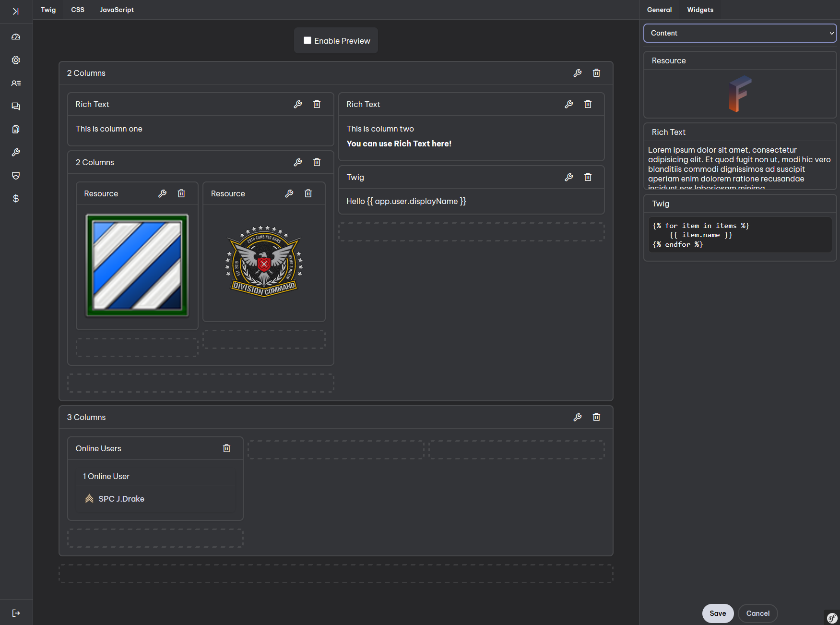Image resolution: width=840 pixels, height=625 pixels.
Task: Select the Resource widget in Widgets panel
Action: click(x=740, y=85)
